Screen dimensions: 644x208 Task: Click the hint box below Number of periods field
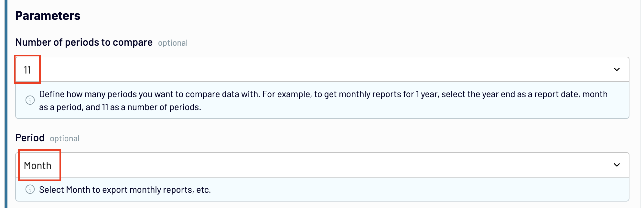pos(322,100)
